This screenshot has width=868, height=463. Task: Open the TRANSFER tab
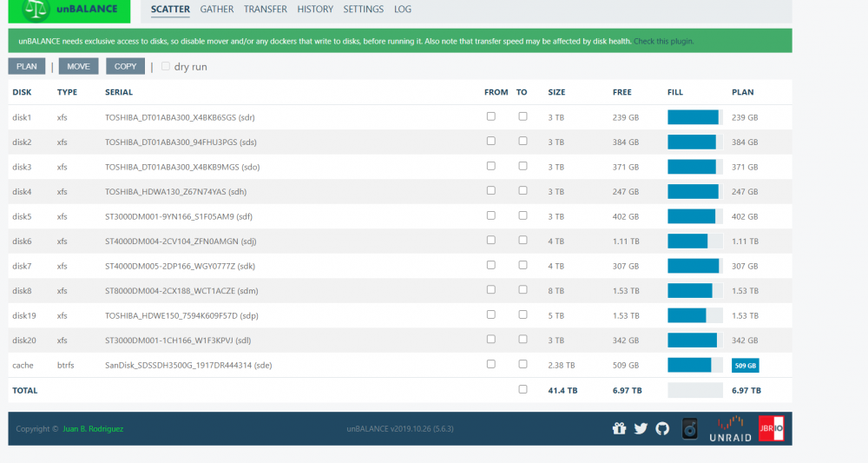tap(265, 10)
